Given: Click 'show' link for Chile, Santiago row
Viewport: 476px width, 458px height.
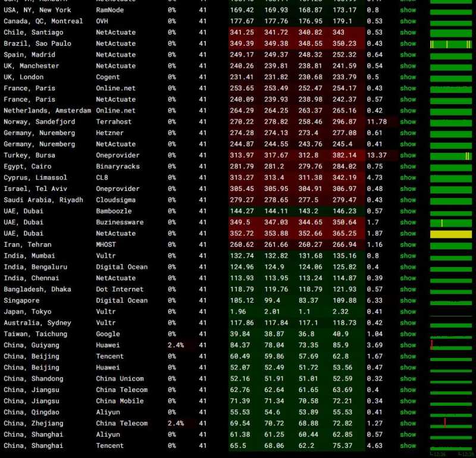Looking at the screenshot, I should 408,32.
